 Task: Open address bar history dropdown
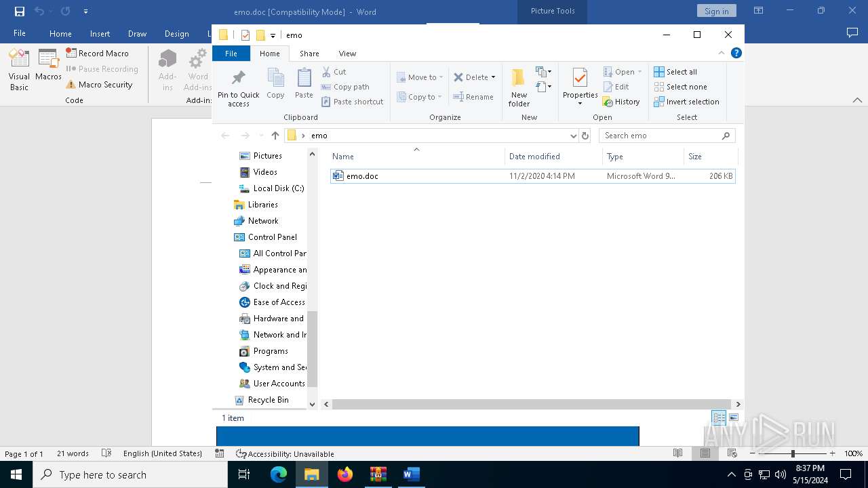tap(573, 136)
